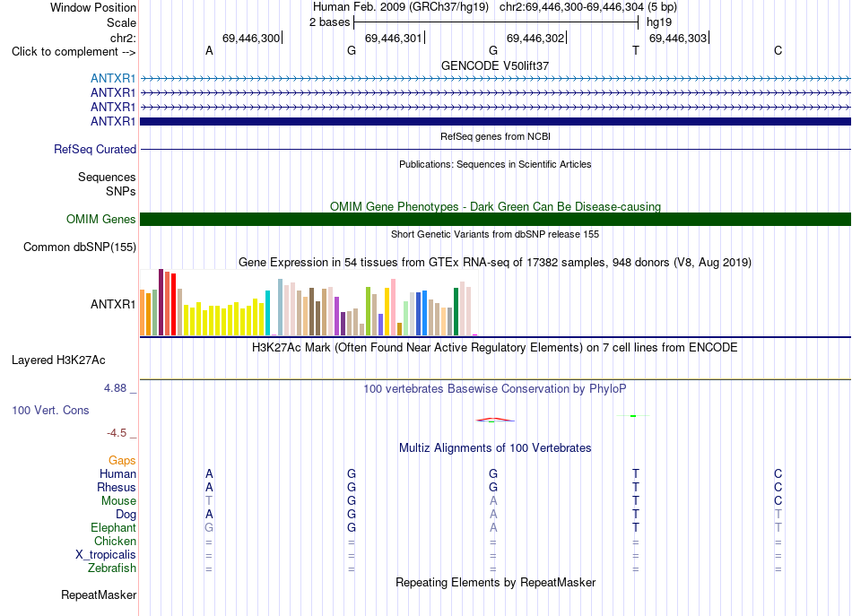Click the light-blue ANTXR1 transcript label
The image size is (852, 616).
coord(113,78)
